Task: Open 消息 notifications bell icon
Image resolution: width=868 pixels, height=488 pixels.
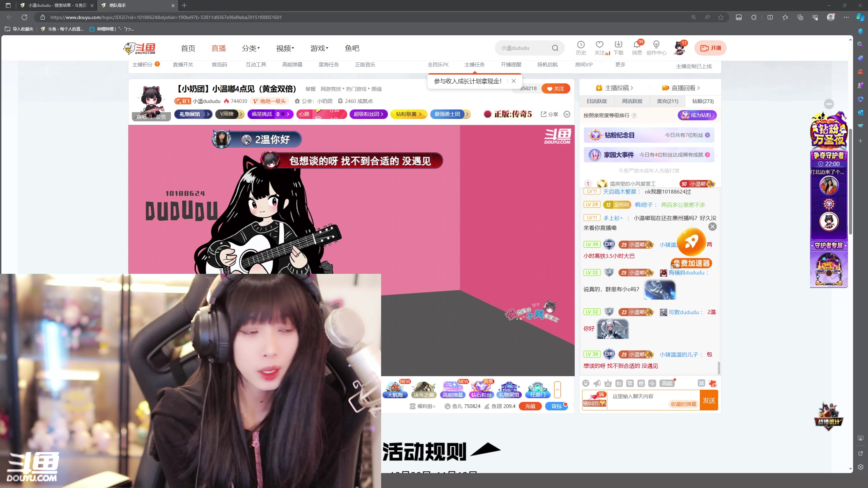Action: click(637, 48)
